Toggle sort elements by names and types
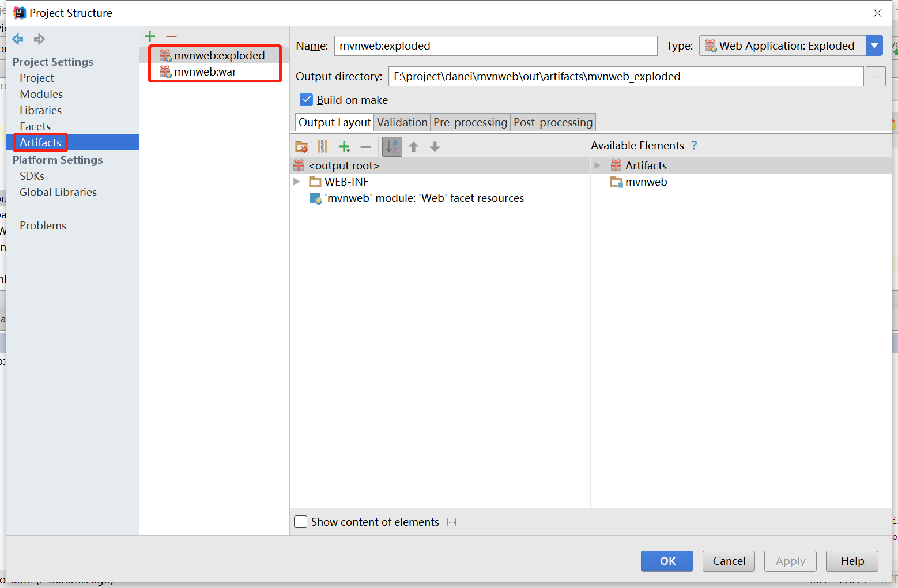The image size is (898, 588). click(x=392, y=146)
